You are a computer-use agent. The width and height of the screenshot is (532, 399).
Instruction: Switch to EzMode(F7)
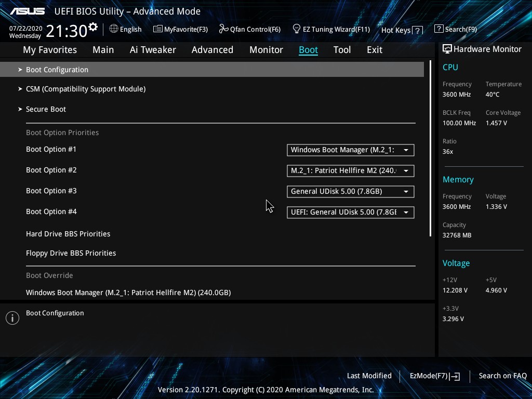click(434, 376)
